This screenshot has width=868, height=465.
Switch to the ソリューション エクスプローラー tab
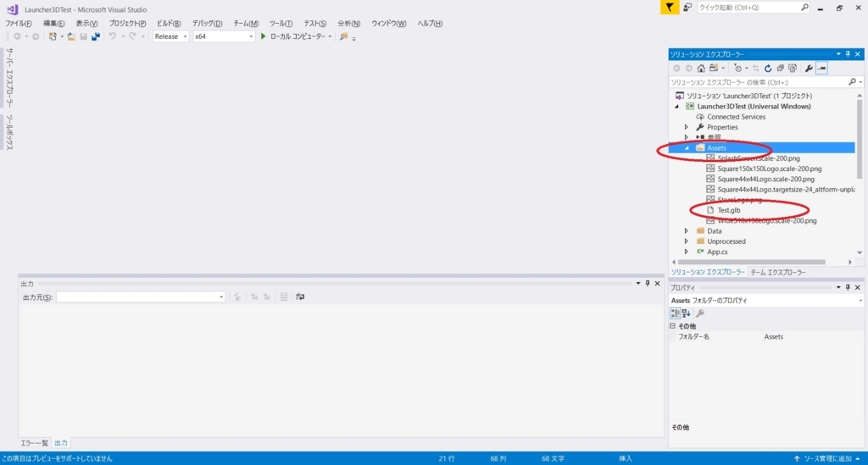[x=708, y=273]
